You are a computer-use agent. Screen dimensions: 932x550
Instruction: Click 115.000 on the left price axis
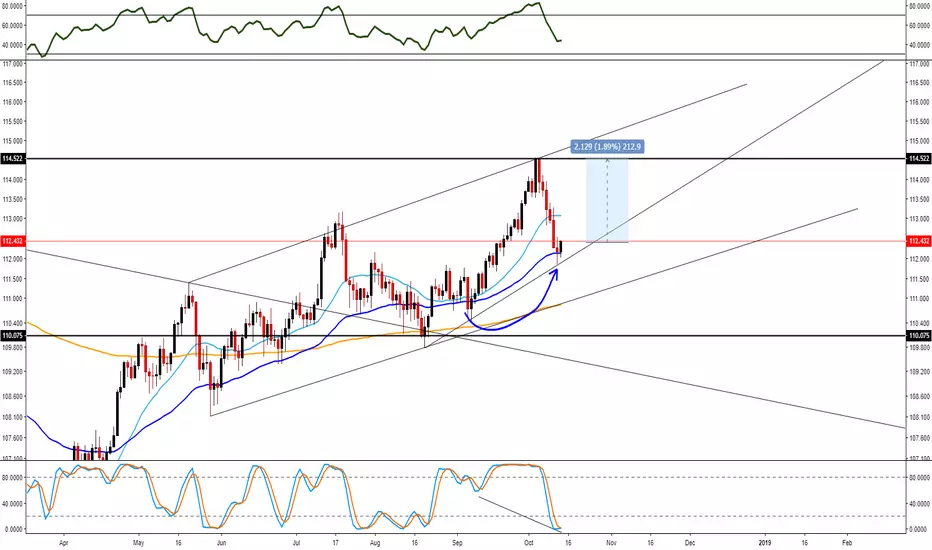pos(12,141)
